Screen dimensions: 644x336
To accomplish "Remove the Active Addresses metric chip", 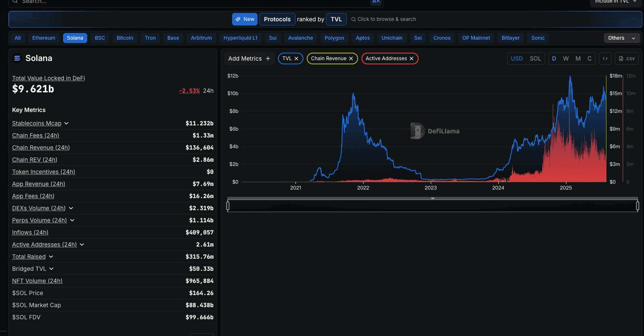I will (x=412, y=59).
